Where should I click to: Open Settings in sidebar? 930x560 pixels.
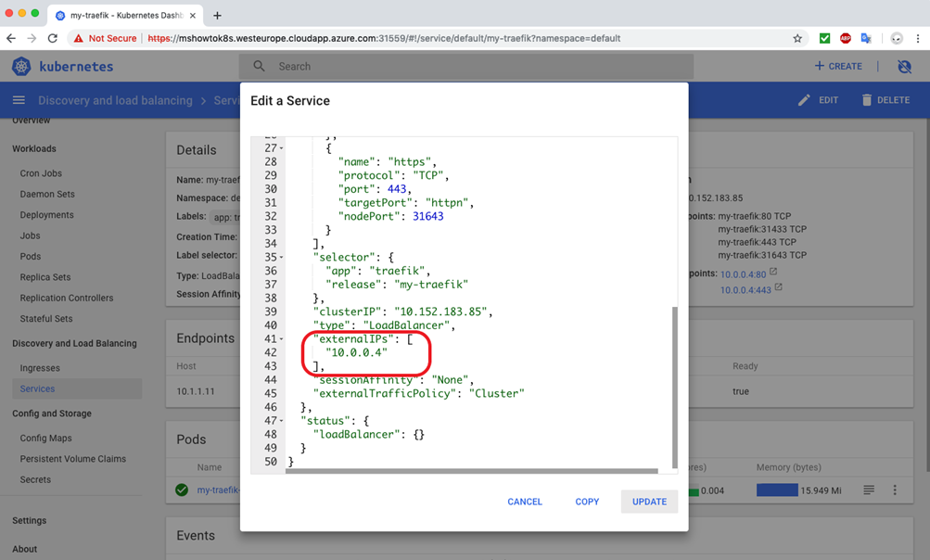(x=29, y=520)
